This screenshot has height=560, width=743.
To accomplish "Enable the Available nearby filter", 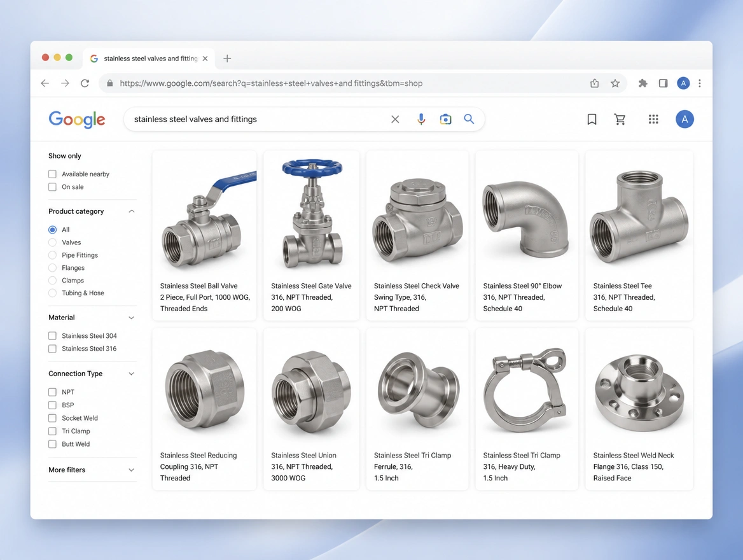I will (52, 174).
